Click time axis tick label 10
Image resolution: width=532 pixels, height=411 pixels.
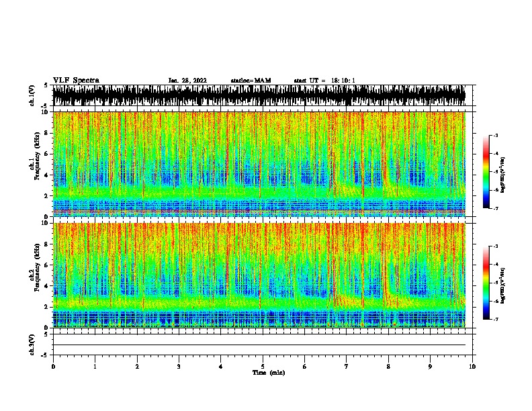(472, 367)
